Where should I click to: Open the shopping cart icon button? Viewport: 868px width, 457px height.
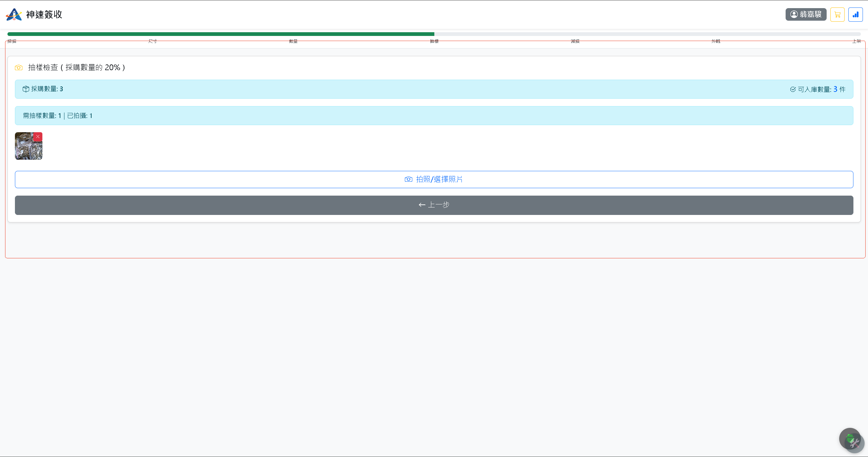coord(837,15)
